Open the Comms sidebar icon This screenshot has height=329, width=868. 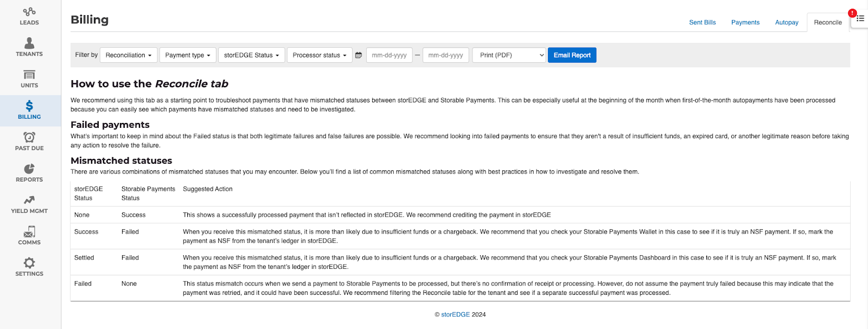[x=29, y=231]
